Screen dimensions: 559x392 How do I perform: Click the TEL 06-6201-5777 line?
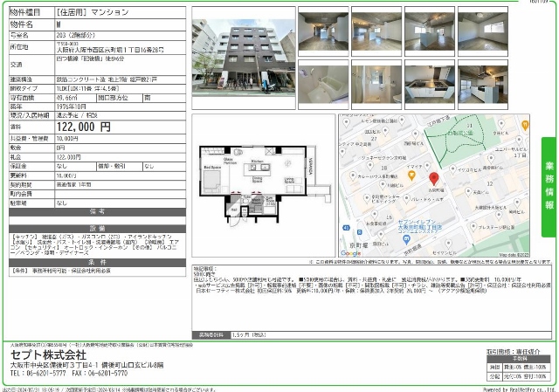click(38, 374)
